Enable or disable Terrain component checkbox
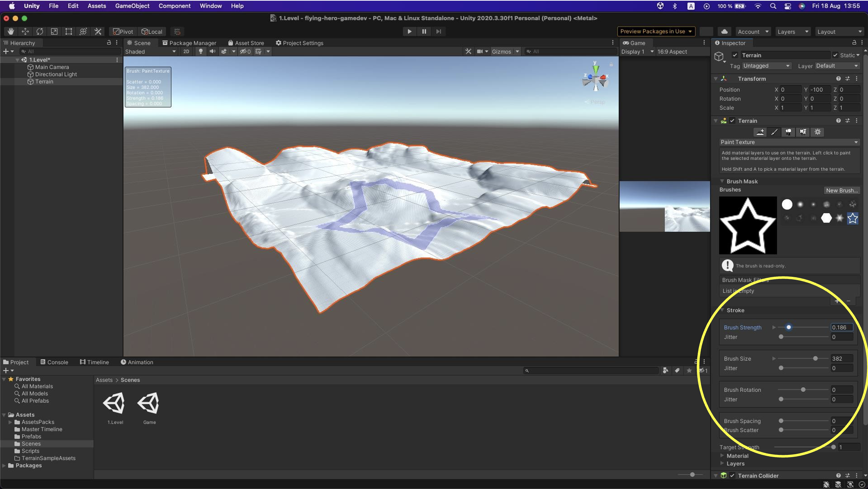 [732, 120]
